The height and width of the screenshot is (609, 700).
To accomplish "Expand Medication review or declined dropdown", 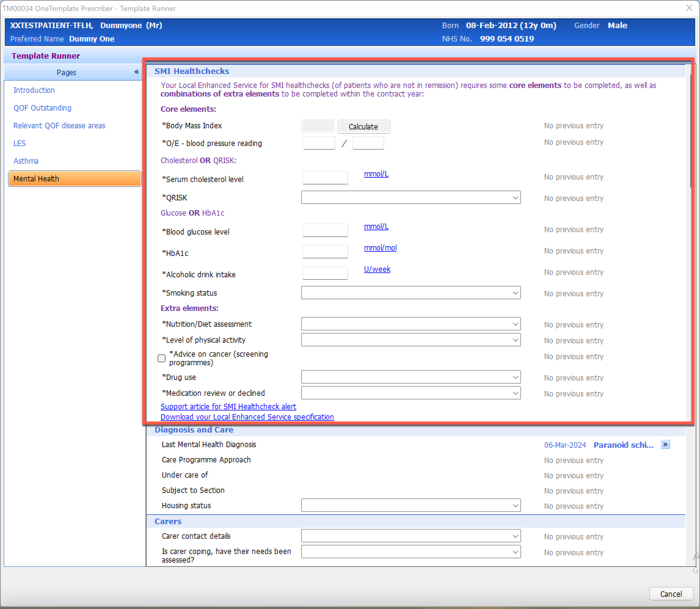I will (x=411, y=393).
